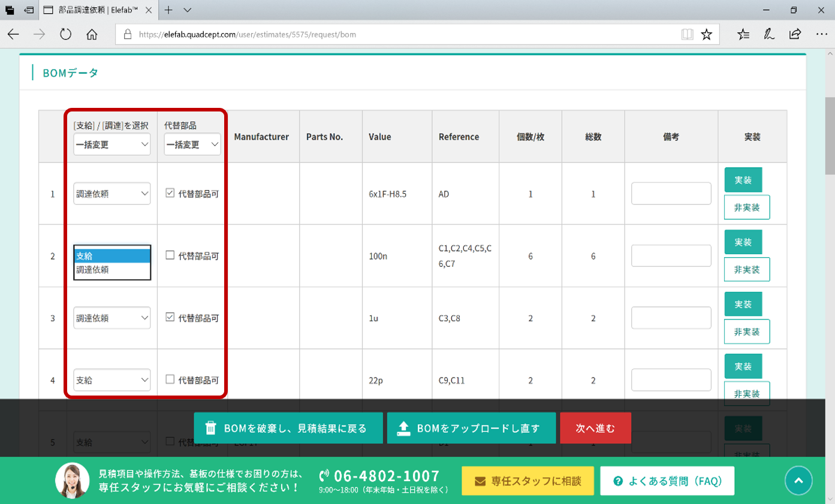
Task: Go to browser home page icon
Action: (92, 34)
